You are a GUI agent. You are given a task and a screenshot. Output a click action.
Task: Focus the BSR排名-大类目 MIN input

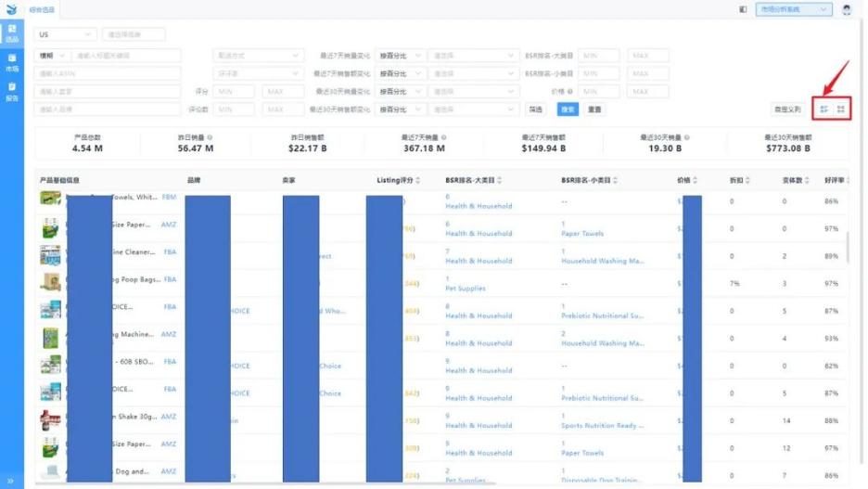599,56
